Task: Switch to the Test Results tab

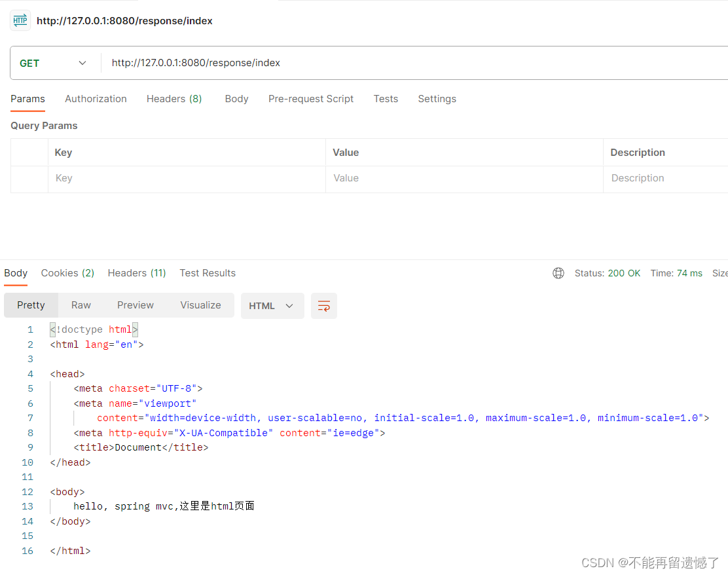Action: [x=208, y=273]
